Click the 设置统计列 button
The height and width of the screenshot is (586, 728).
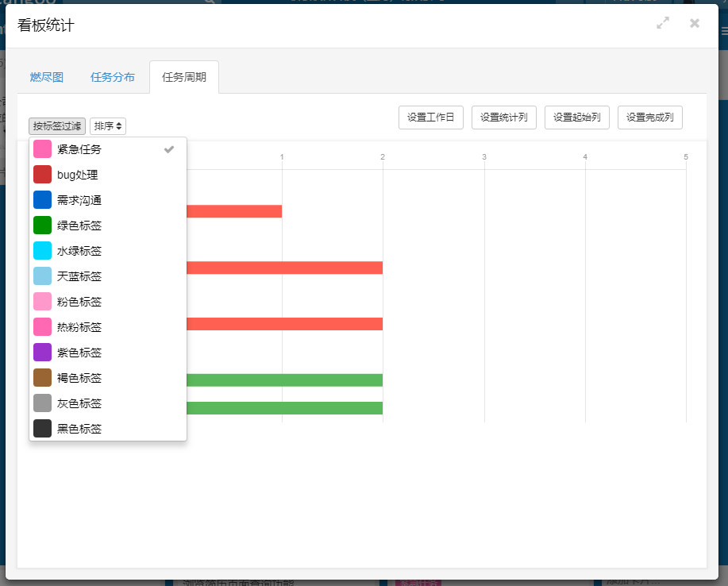[504, 118]
